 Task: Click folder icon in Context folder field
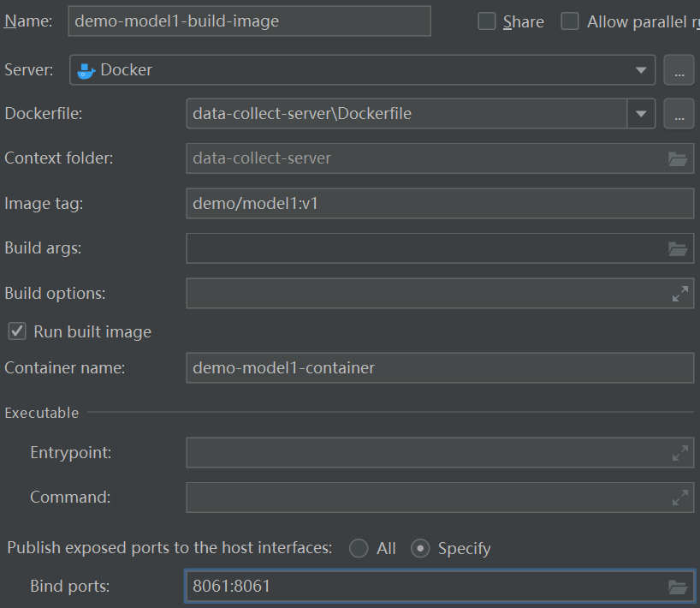tap(678, 158)
